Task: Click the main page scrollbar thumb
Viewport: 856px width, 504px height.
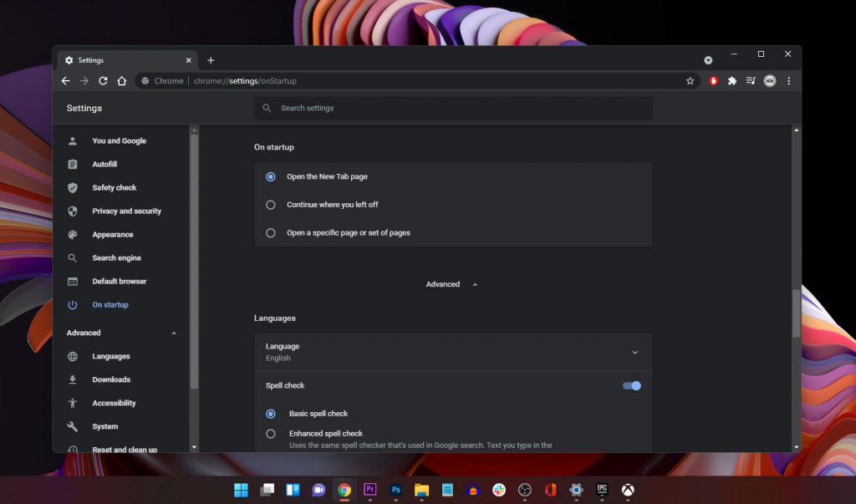Action: [x=797, y=313]
